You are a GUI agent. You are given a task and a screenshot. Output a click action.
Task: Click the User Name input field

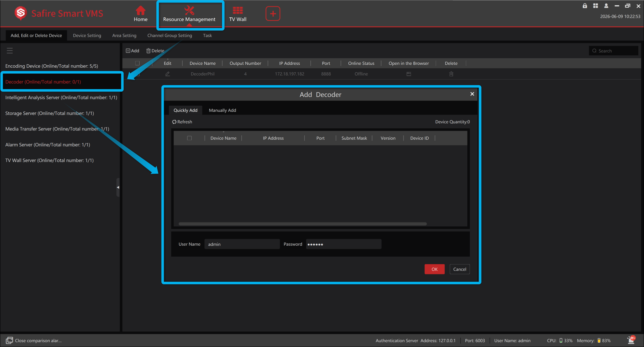coord(242,244)
